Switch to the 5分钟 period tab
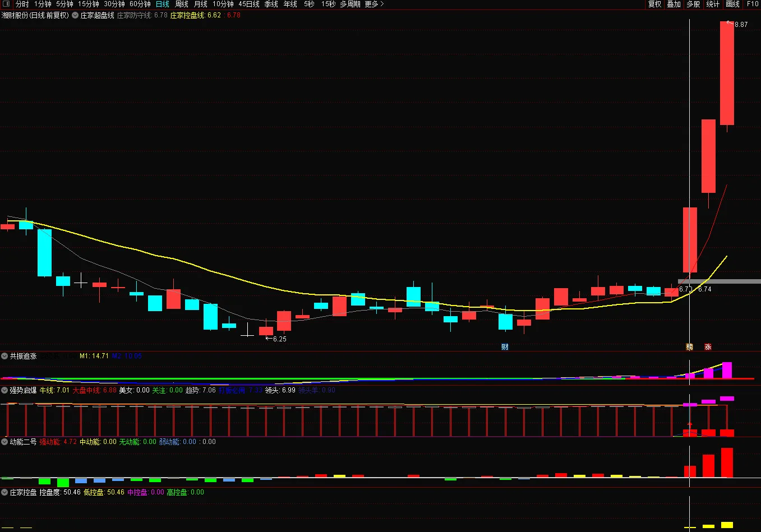The width and height of the screenshot is (761, 532). (x=64, y=4)
